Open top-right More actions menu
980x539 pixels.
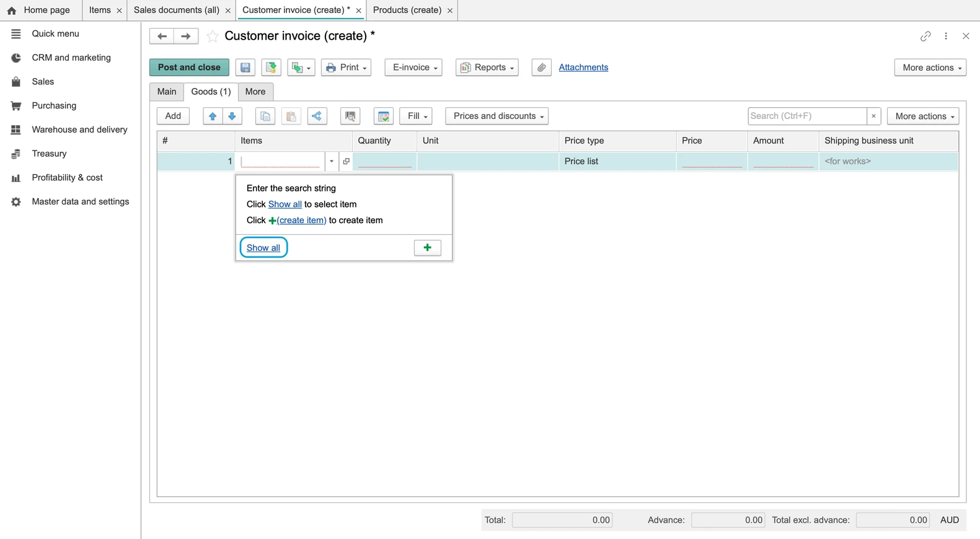pyautogui.click(x=930, y=68)
